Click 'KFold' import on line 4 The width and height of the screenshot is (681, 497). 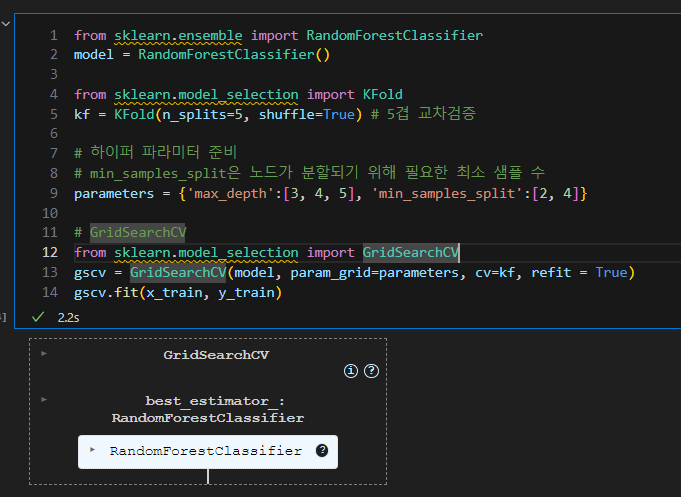coord(383,94)
